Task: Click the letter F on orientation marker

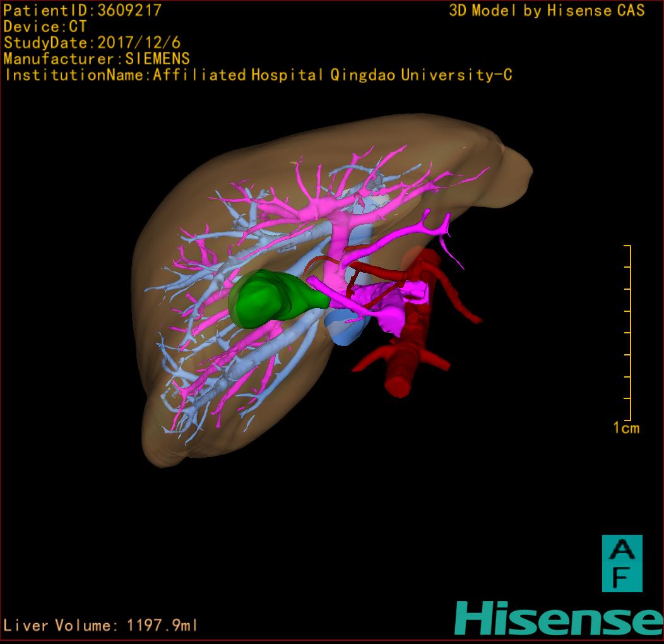Action: click(622, 577)
